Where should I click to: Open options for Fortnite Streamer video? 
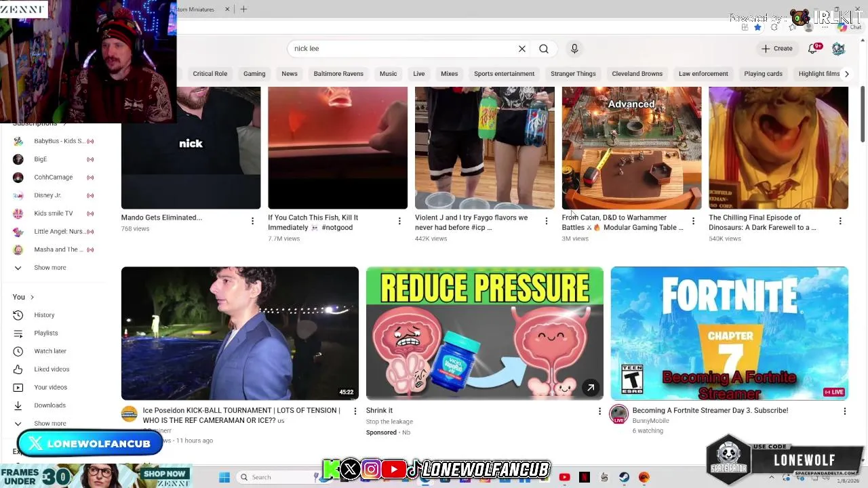coord(845,411)
